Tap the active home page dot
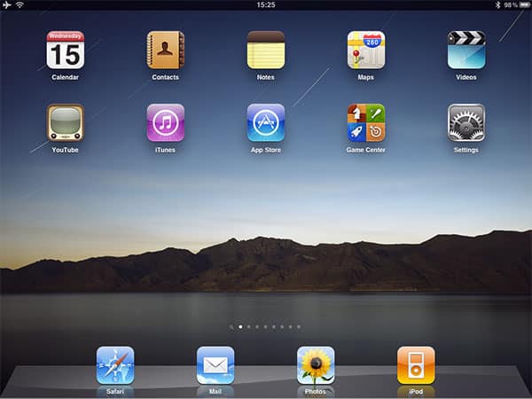 (x=240, y=326)
